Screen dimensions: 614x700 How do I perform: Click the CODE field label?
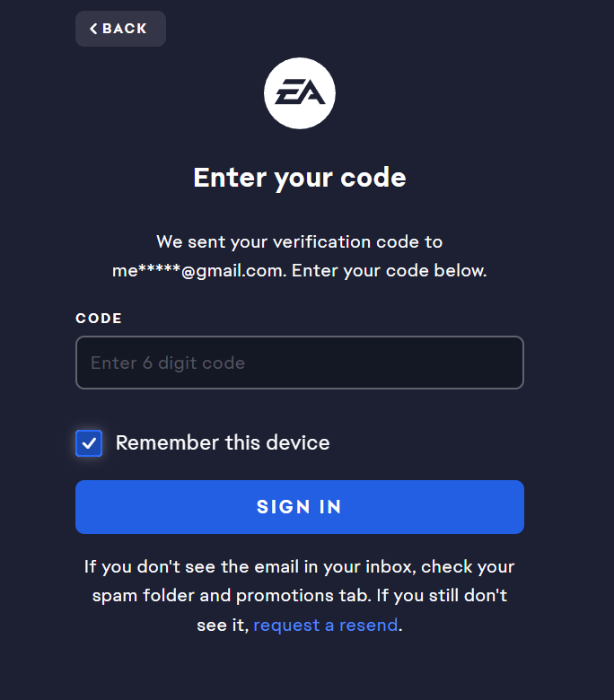pyautogui.click(x=99, y=319)
